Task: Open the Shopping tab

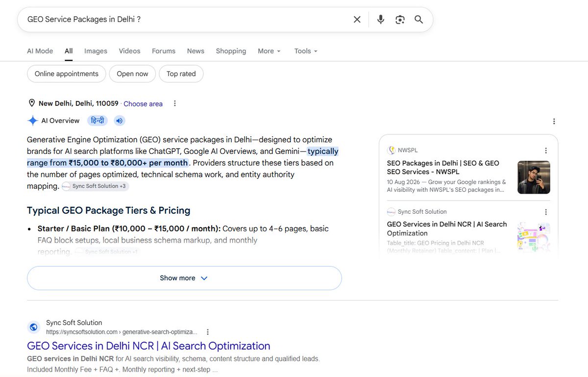Action: 231,51
